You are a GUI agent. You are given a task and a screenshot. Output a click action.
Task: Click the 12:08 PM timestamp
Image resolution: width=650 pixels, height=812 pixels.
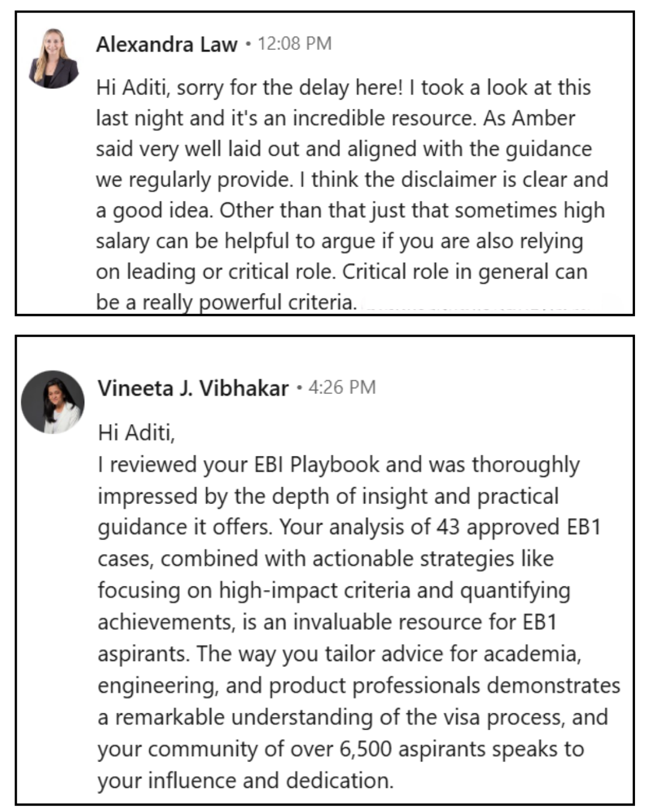(294, 44)
